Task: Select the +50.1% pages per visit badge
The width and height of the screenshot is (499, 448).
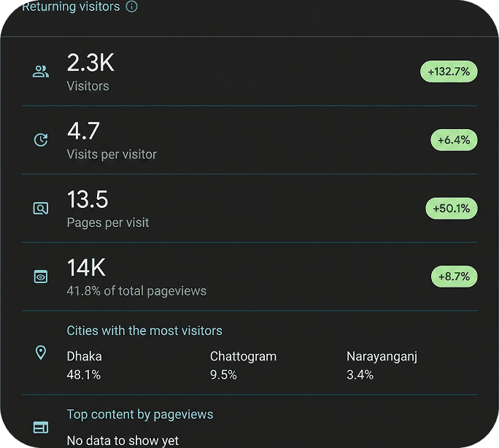Action: click(452, 209)
